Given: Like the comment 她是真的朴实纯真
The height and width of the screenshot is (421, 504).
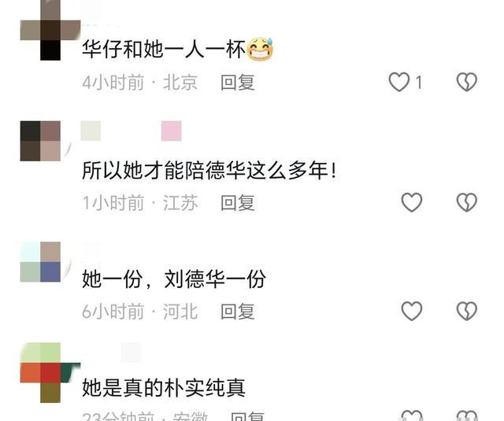Looking at the screenshot, I should (412, 415).
